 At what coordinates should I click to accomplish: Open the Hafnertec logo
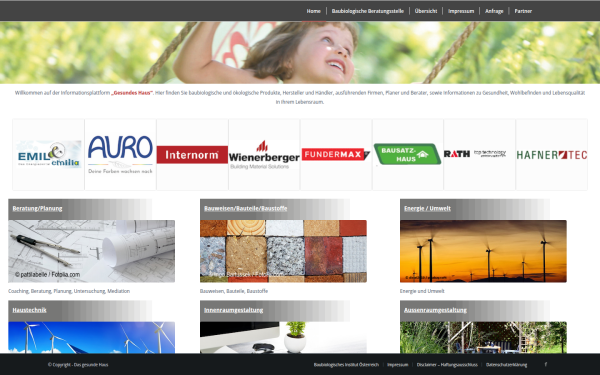tap(551, 155)
